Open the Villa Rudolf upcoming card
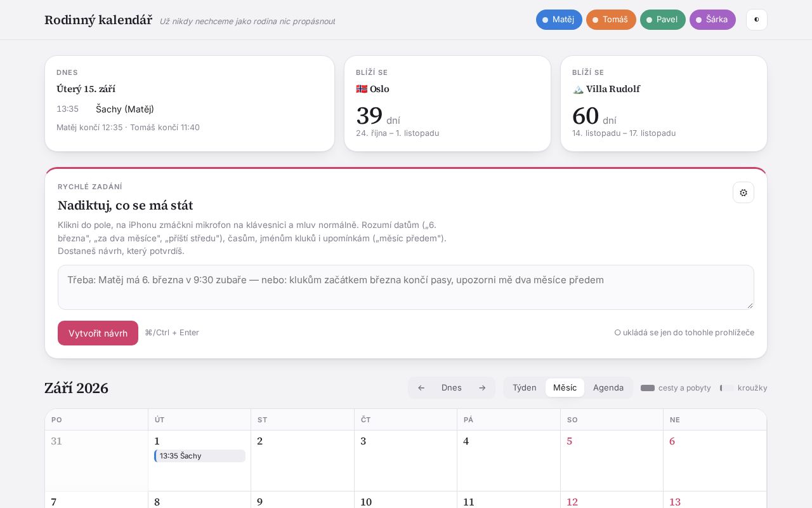The image size is (812, 508). click(664, 104)
